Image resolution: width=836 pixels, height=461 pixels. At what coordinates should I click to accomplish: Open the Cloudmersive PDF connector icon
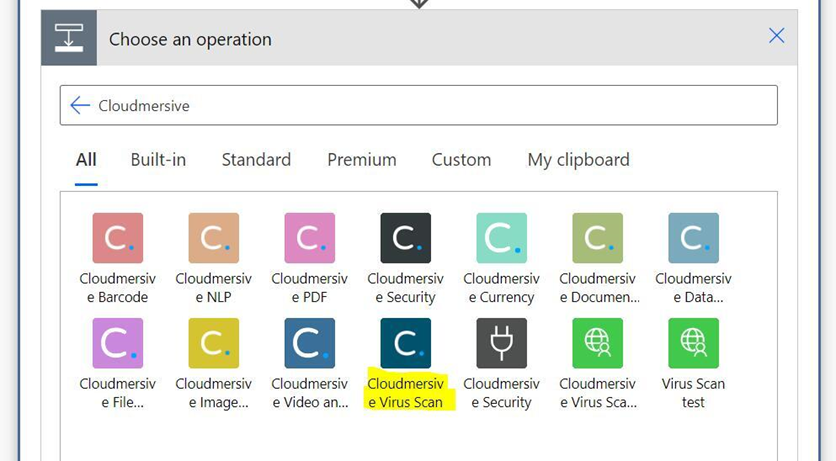coord(309,238)
